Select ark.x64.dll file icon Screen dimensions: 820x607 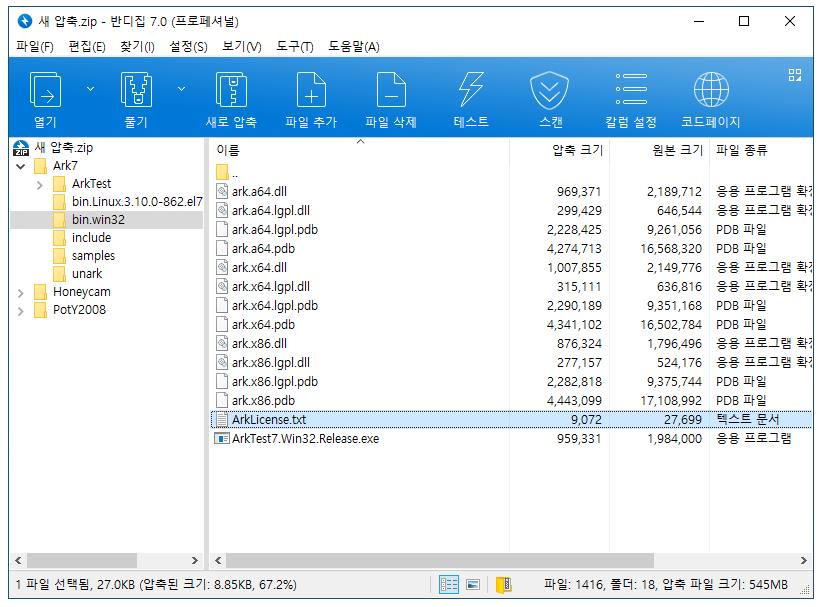222,268
